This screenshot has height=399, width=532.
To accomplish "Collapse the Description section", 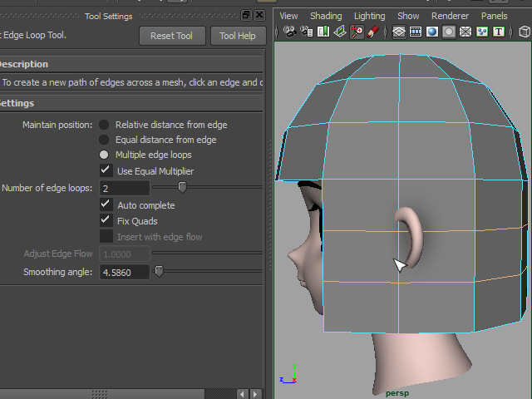I will click(x=23, y=64).
